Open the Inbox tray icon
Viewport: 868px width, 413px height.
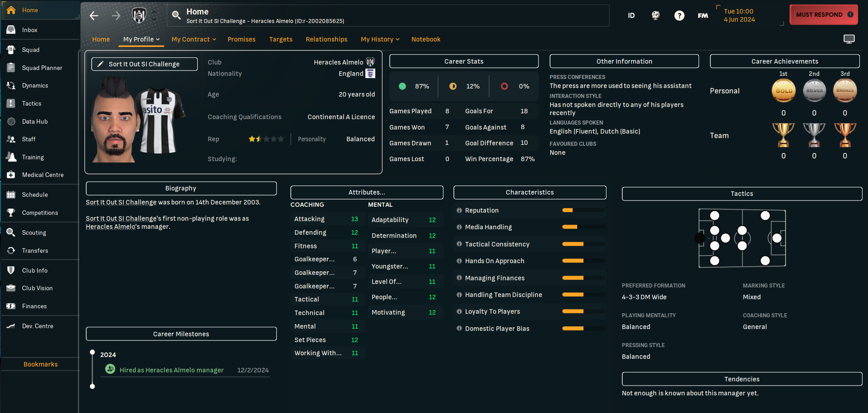pyautogui.click(x=11, y=30)
